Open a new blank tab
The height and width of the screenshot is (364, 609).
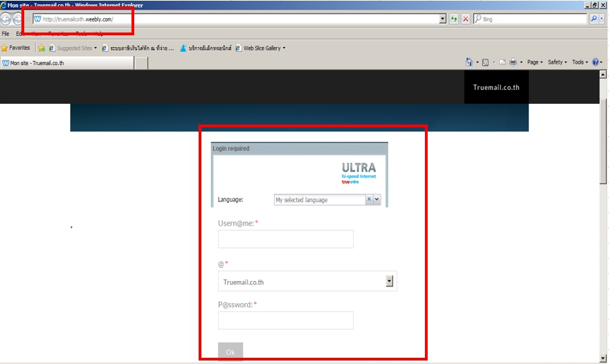click(141, 63)
